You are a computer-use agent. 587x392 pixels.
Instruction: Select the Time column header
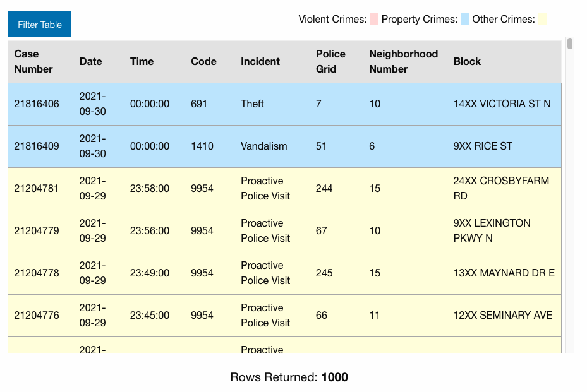click(x=142, y=62)
